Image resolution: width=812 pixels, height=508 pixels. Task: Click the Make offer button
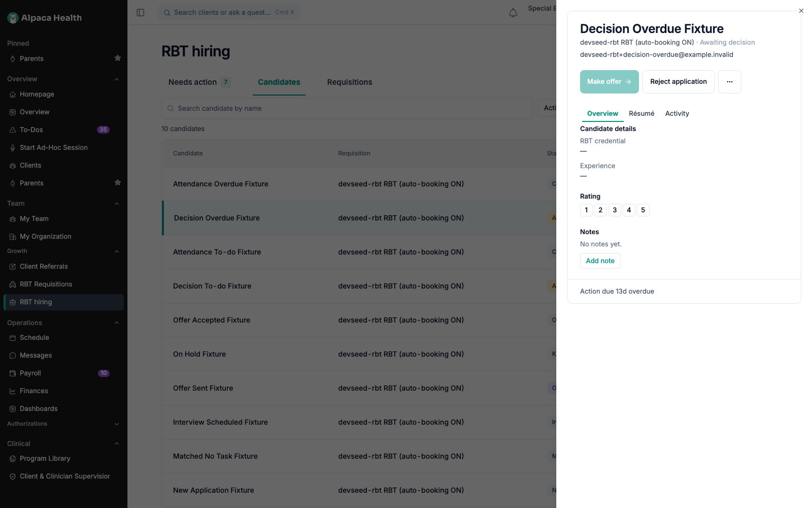pyautogui.click(x=610, y=82)
